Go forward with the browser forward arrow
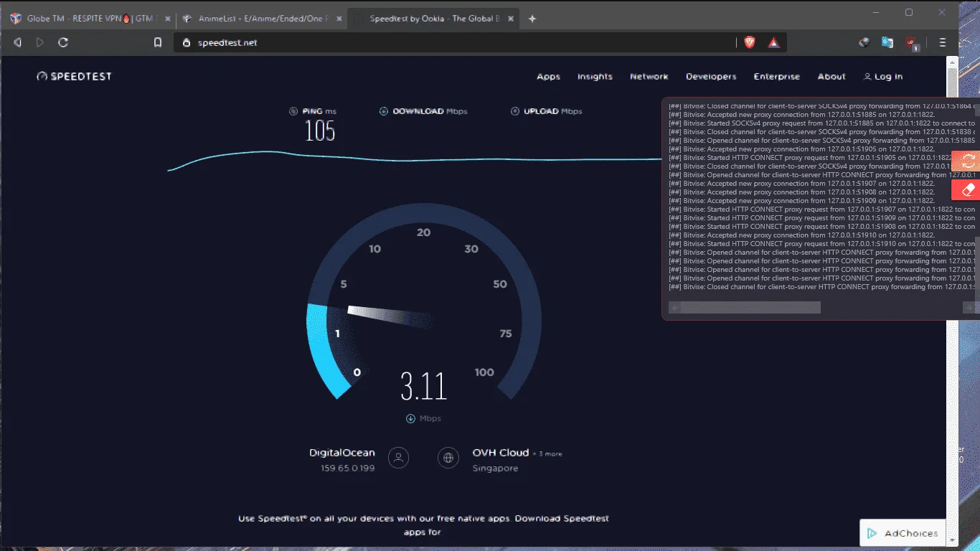980x551 pixels. (x=40, y=43)
